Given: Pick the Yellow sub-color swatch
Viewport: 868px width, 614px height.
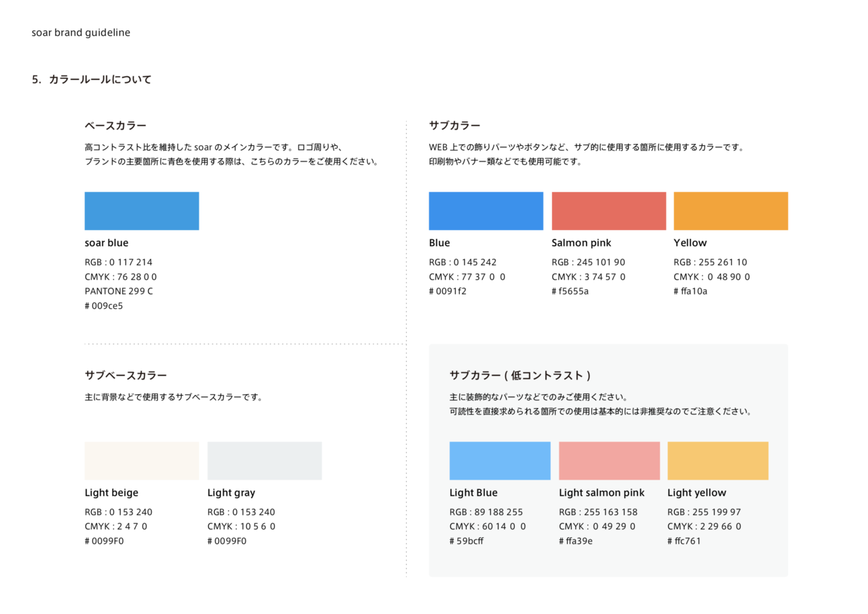Looking at the screenshot, I should tap(730, 210).
